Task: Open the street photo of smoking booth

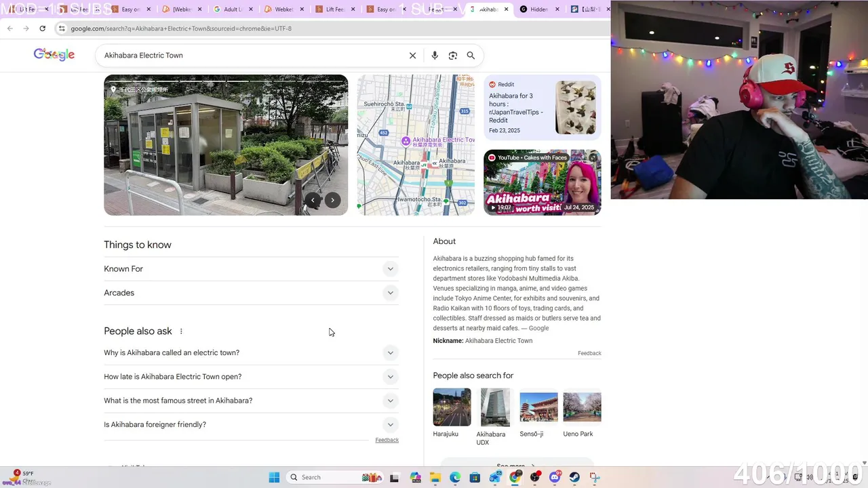Action: (x=226, y=145)
